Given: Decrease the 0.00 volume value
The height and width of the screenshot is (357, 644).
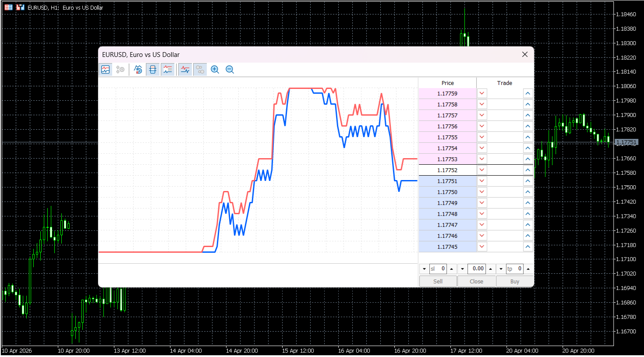Looking at the screenshot, I should click(x=463, y=269).
